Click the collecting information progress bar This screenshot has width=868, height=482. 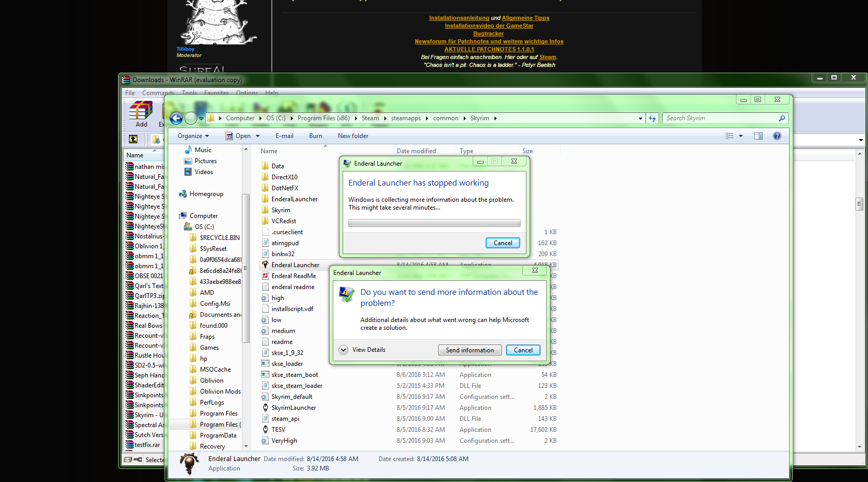coord(435,223)
